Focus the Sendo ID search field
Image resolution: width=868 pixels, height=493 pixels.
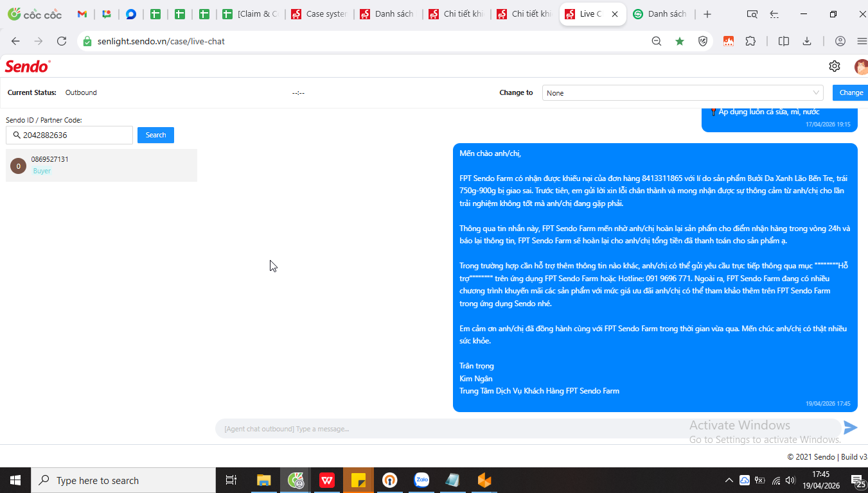(x=69, y=135)
